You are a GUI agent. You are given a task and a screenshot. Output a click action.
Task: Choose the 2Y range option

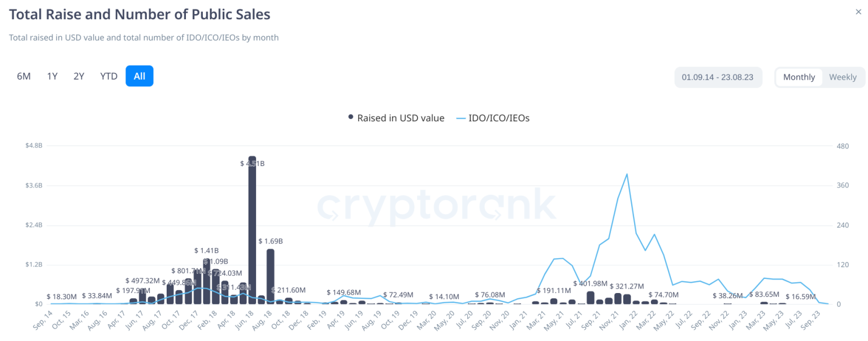79,76
